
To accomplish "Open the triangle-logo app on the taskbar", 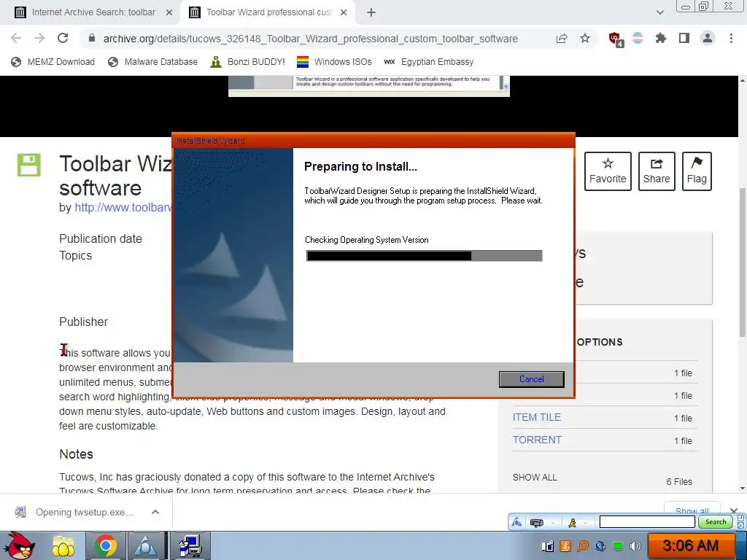I will click(x=145, y=545).
